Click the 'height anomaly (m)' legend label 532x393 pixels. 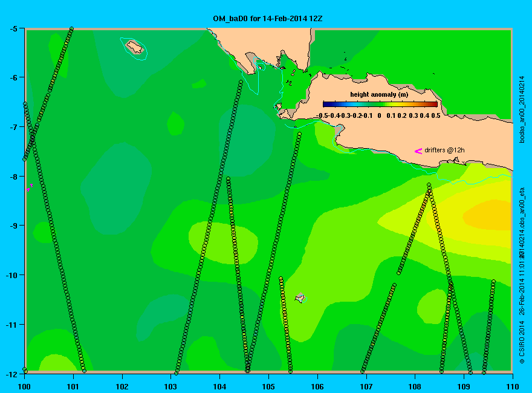379,95
